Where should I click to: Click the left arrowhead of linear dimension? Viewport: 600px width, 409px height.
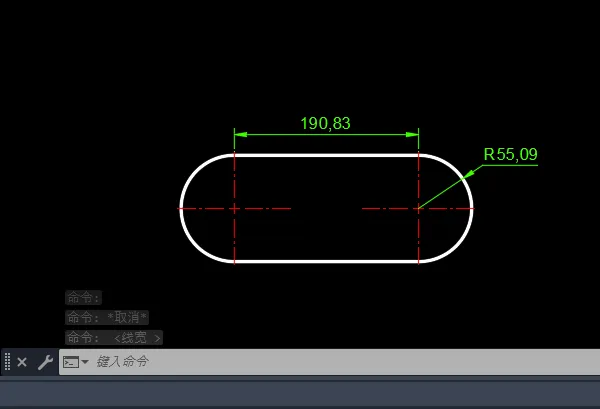click(240, 134)
